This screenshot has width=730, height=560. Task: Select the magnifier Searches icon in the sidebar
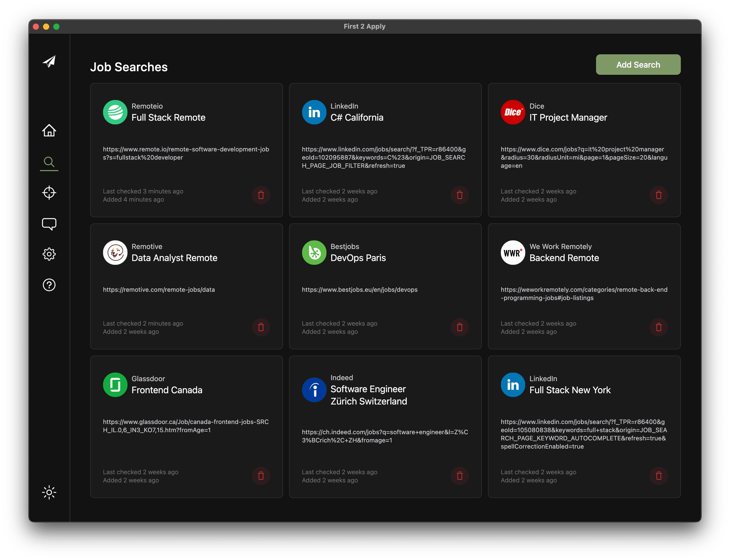(49, 162)
